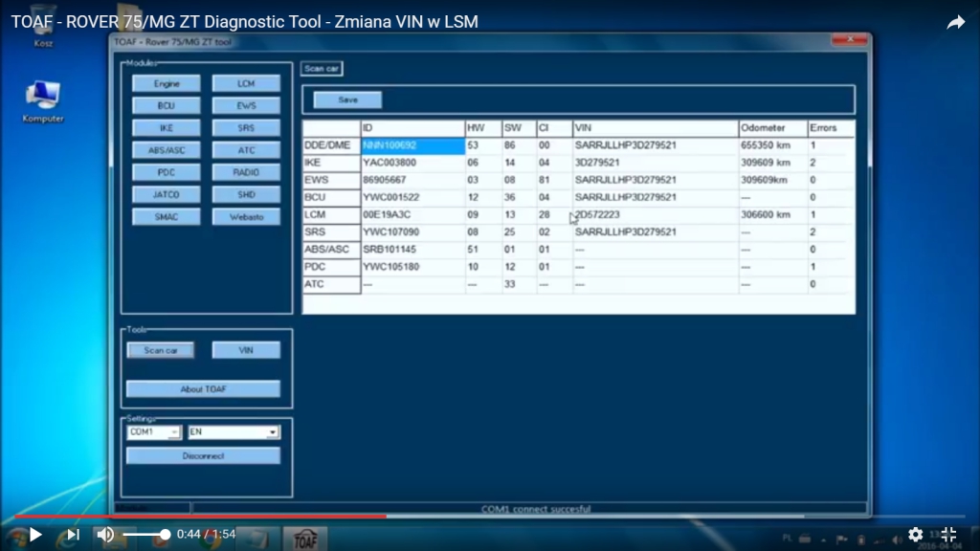Click the ID column header
Viewport: 980px width, 551px height.
(x=413, y=128)
